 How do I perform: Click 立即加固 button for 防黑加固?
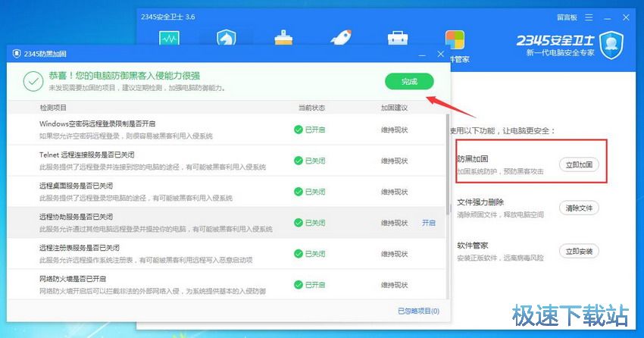tap(579, 164)
